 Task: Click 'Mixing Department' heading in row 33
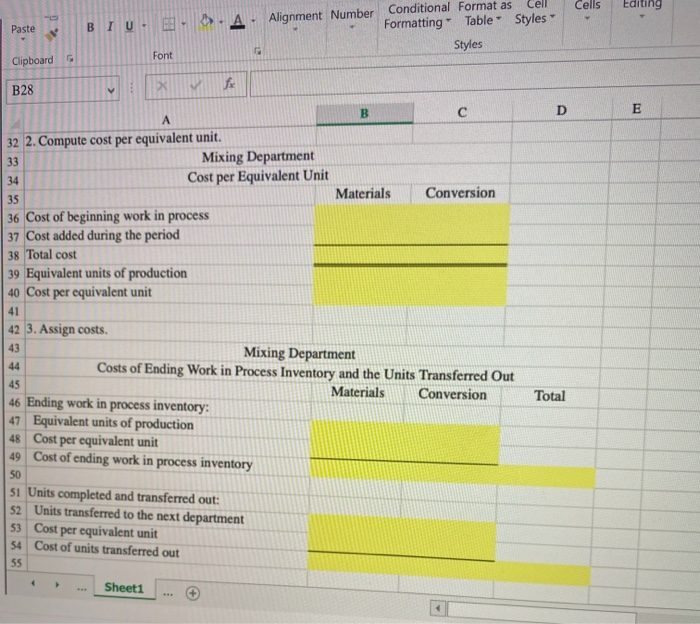[258, 157]
